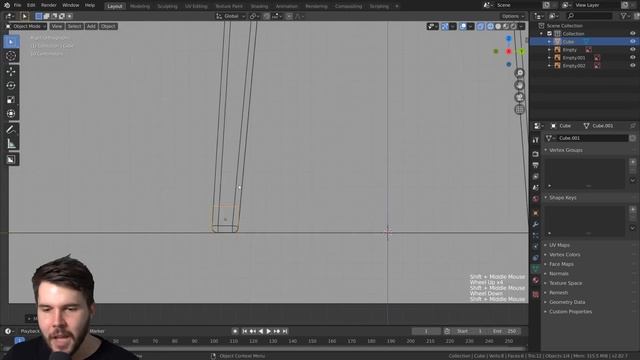Click the outliner search field
Screen dimensions: 640x360
point(589,16)
